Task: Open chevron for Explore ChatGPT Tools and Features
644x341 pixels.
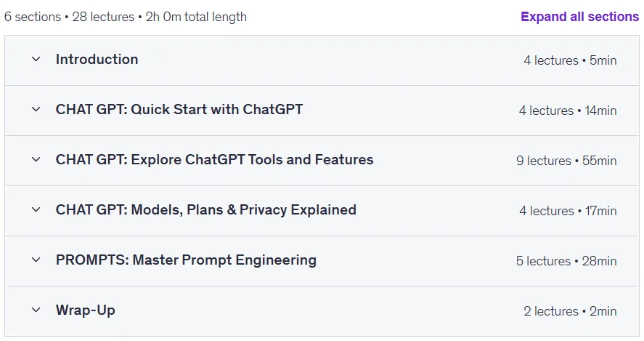Action: 36,160
